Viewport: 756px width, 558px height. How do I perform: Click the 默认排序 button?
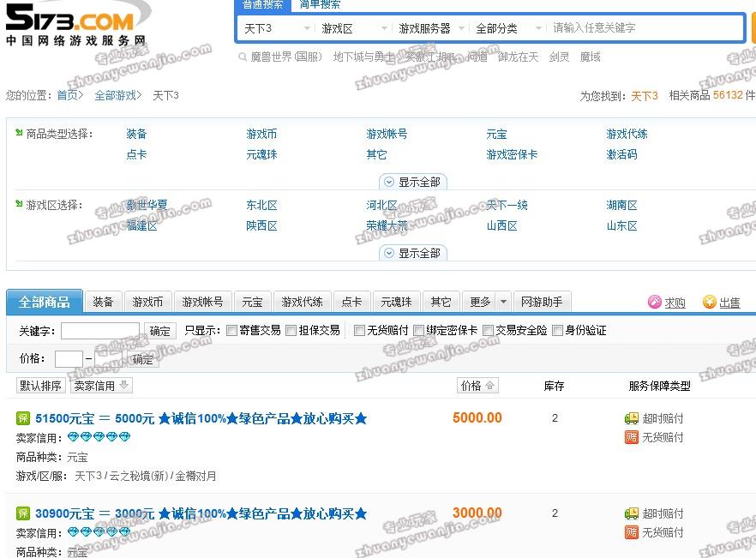tap(40, 386)
